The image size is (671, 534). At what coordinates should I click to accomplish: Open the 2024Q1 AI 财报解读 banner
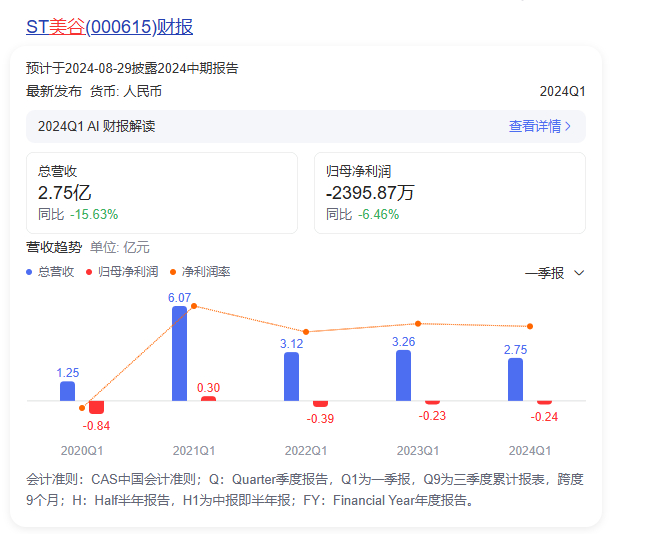point(306,126)
